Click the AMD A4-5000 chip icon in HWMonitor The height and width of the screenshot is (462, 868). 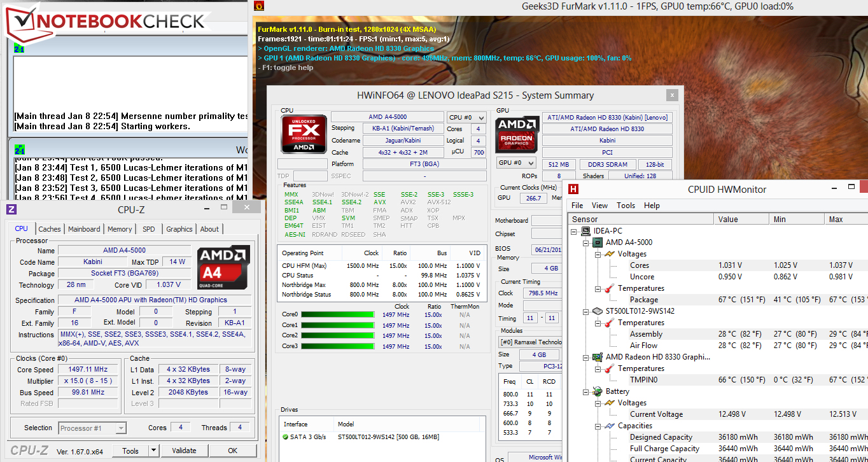(x=598, y=242)
